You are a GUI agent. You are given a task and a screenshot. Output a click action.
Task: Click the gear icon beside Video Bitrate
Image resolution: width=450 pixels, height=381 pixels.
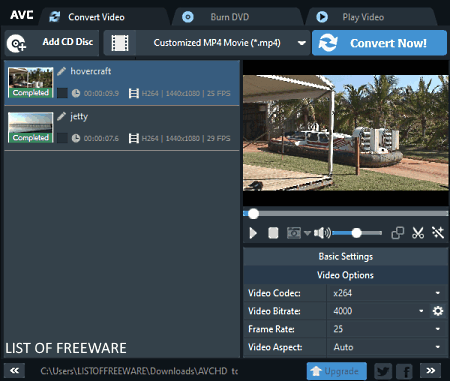[x=438, y=311]
